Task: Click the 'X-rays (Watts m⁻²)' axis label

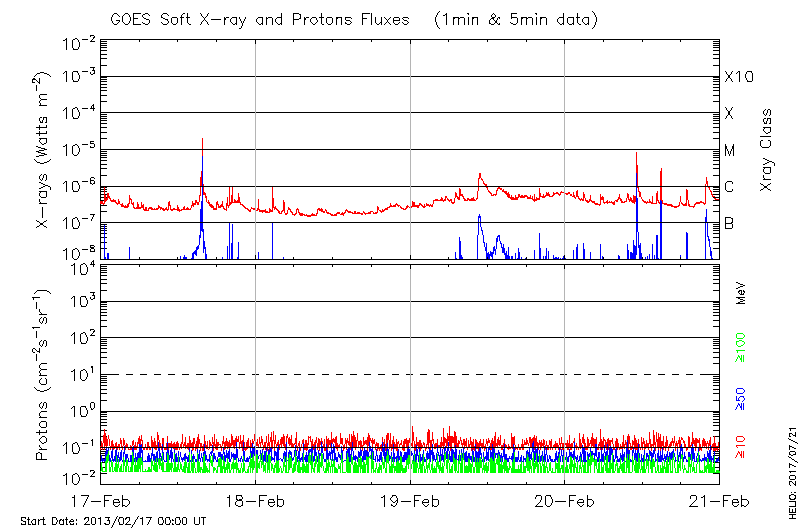Action: pos(44,150)
